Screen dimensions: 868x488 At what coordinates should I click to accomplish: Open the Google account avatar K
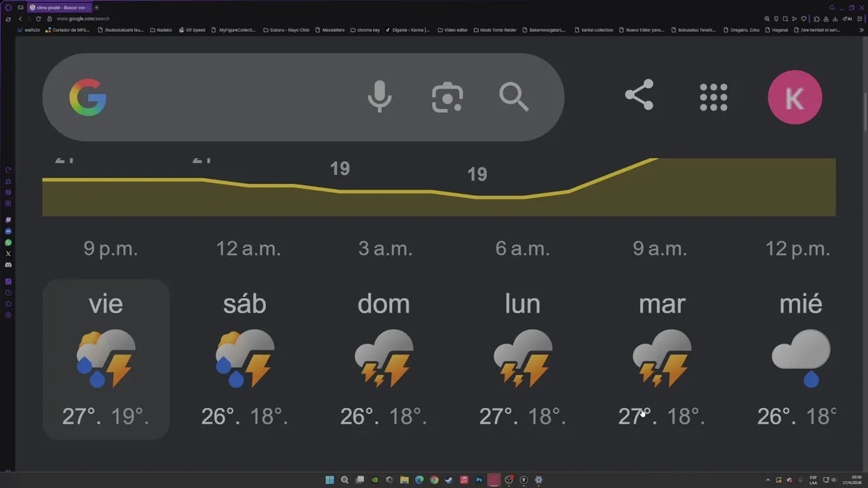tap(795, 98)
